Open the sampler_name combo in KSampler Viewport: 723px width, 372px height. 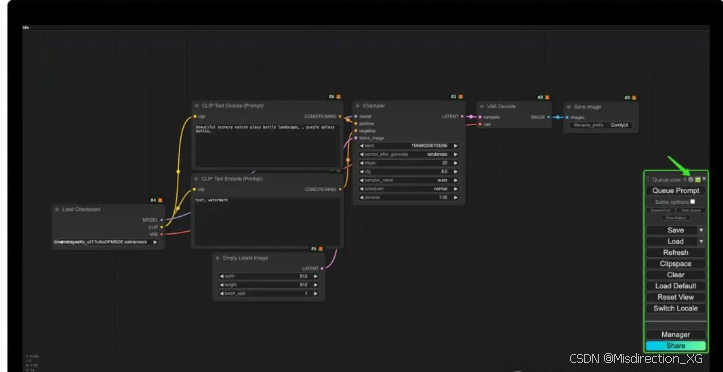click(409, 180)
